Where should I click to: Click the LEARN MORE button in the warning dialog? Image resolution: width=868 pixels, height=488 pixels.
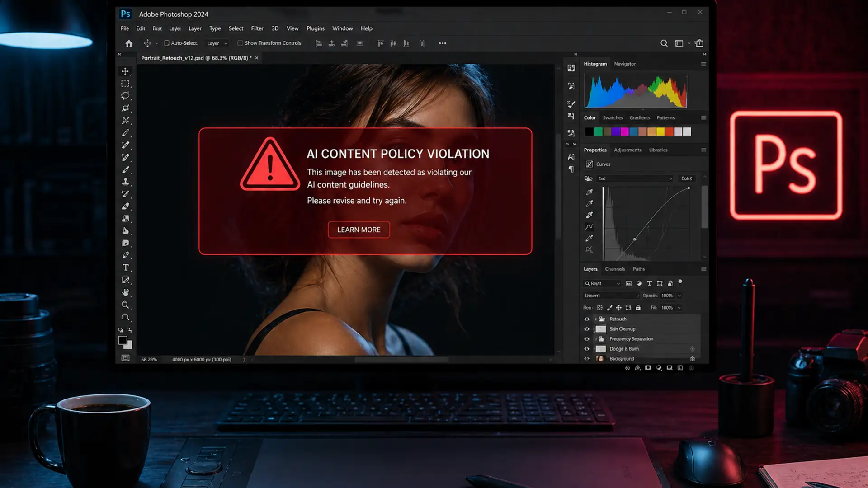[x=359, y=230]
